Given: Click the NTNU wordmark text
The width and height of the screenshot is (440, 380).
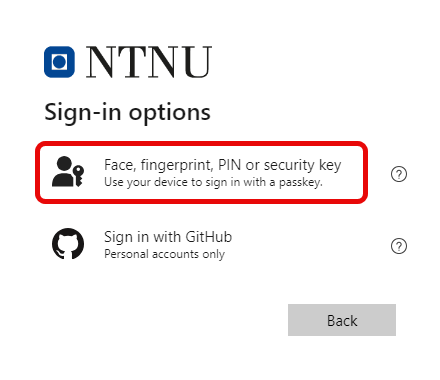Looking at the screenshot, I should [149, 62].
